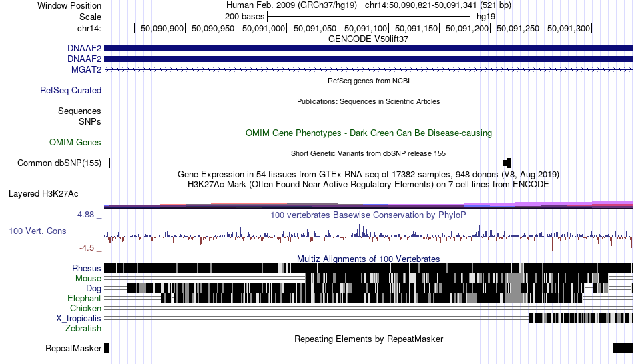Click the Layered H3K27Ac track label
The height and width of the screenshot is (364, 634).
coord(43,193)
